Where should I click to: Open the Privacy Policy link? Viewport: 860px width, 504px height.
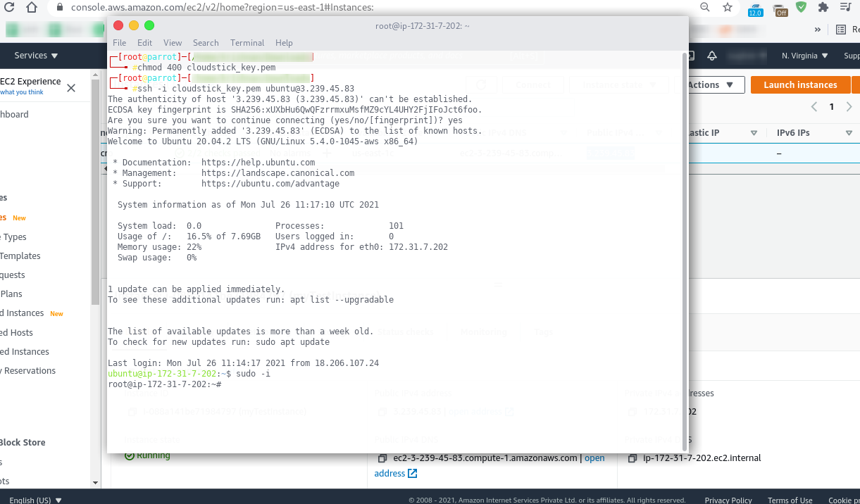pos(728,500)
